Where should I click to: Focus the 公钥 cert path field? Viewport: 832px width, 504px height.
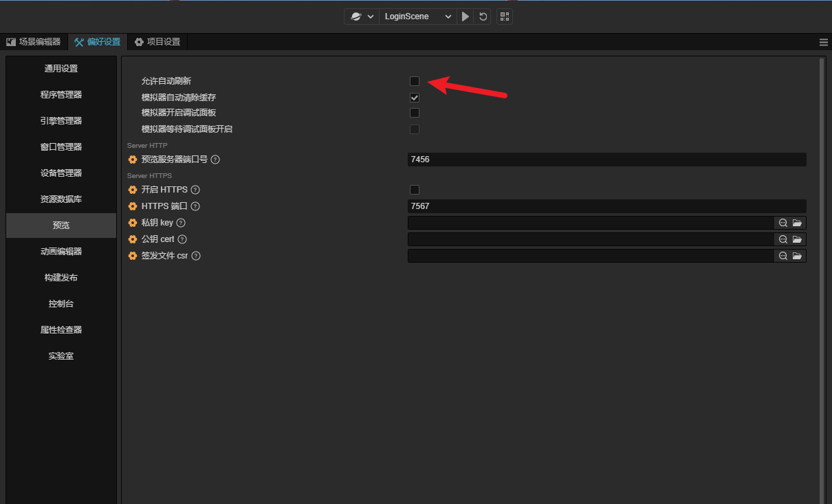click(591, 239)
